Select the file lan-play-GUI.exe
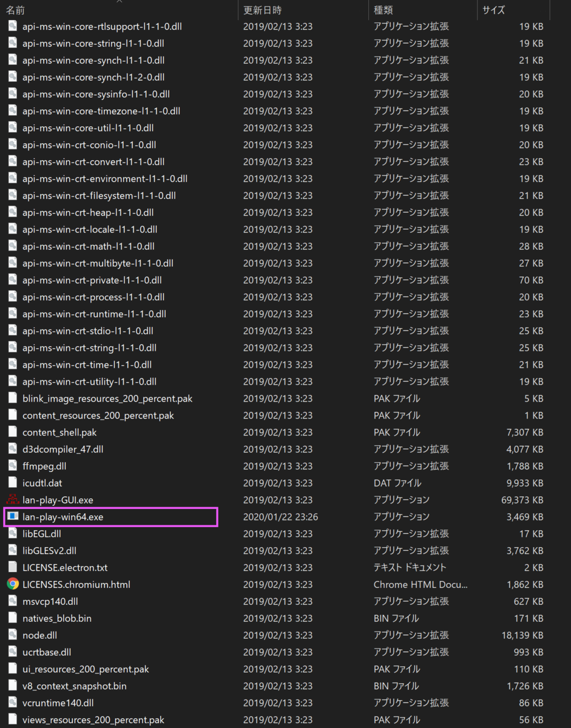Viewport: 571px width, 728px height. point(58,500)
